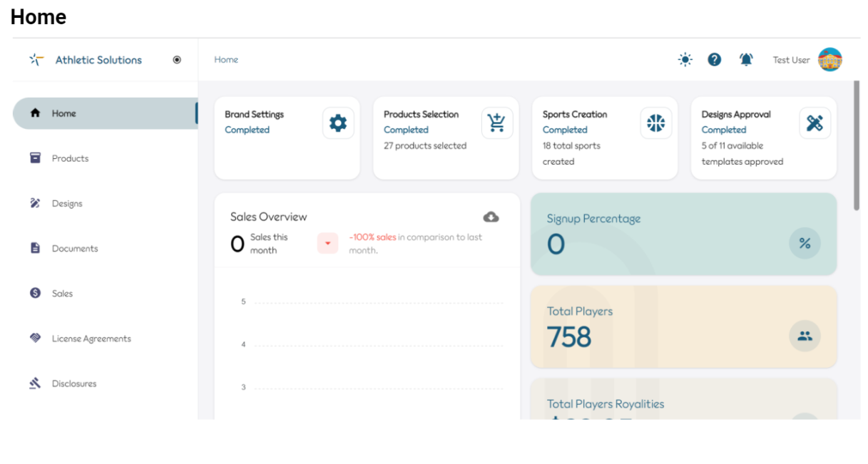The height and width of the screenshot is (464, 868).
Task: Click the Athletic Solutions logo icon
Action: click(36, 60)
